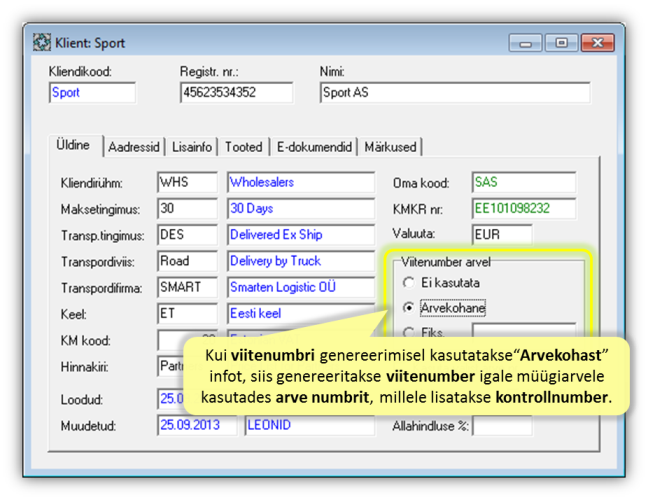Image resolution: width=648 pixels, height=500 pixels.
Task: Click the Transpordifirma label
Action: click(x=102, y=288)
